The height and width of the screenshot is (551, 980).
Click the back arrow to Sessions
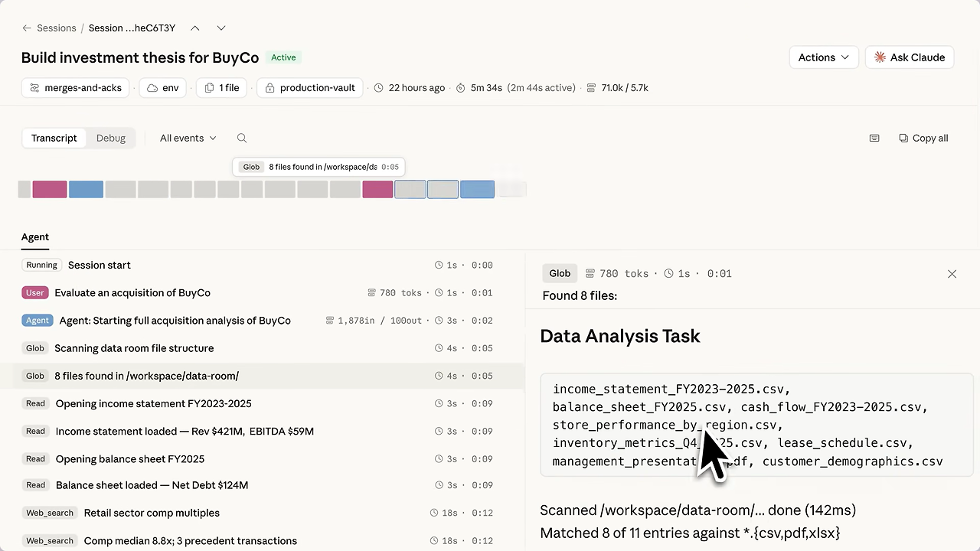pyautogui.click(x=27, y=28)
